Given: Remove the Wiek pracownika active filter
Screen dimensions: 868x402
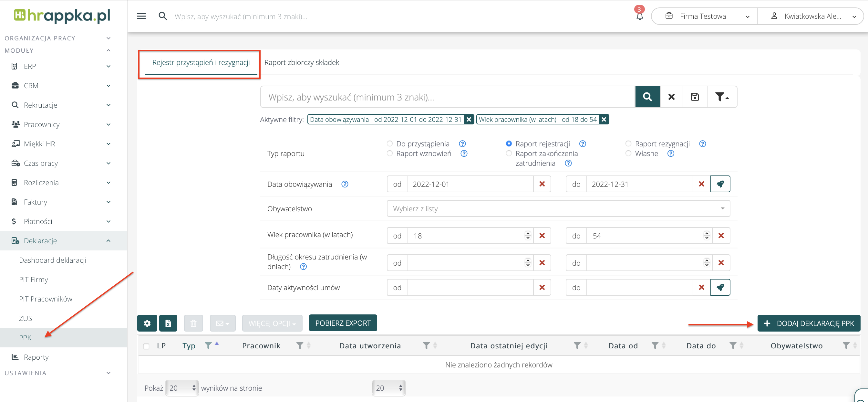Looking at the screenshot, I should (604, 119).
